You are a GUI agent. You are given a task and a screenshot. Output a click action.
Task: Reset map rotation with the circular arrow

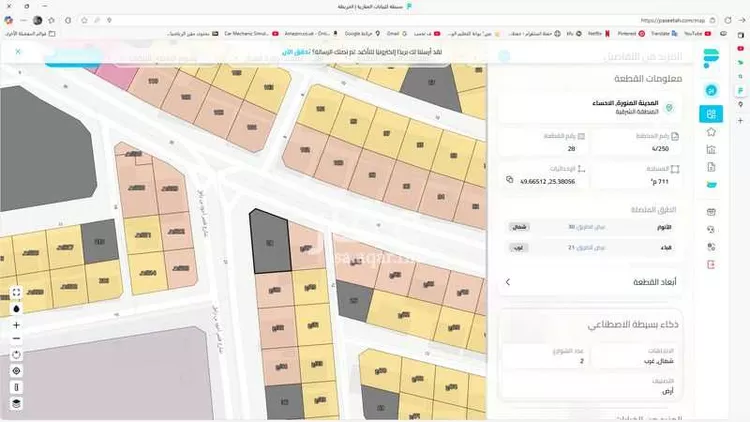coord(16,355)
